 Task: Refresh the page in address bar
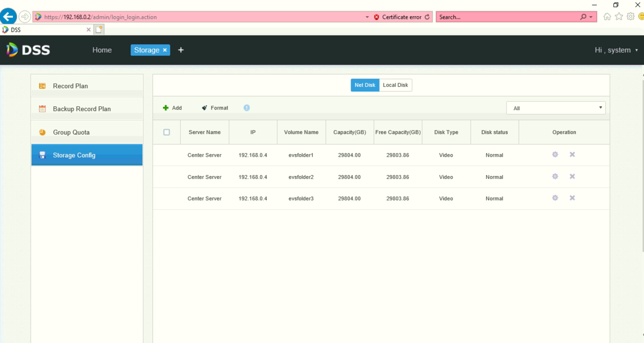[x=427, y=17]
